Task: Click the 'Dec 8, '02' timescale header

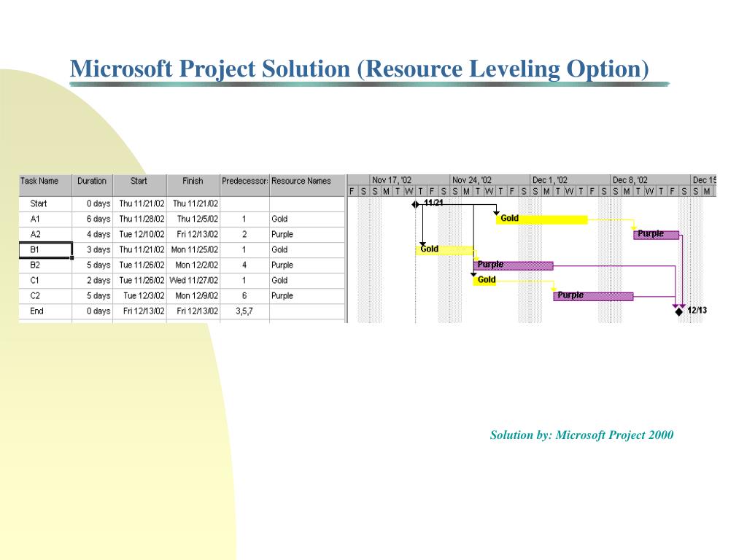Action: pyautogui.click(x=650, y=180)
